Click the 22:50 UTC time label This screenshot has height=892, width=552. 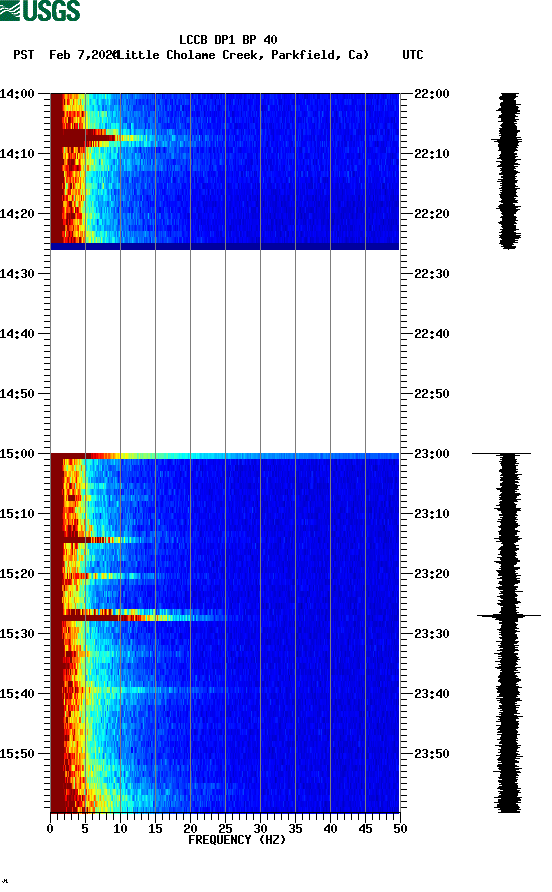click(432, 394)
